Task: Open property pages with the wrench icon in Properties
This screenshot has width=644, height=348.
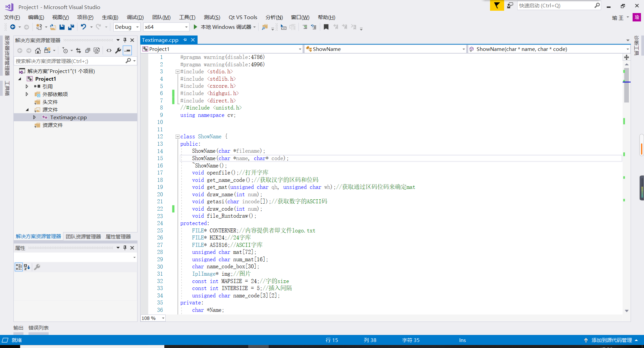Action: [x=37, y=267]
